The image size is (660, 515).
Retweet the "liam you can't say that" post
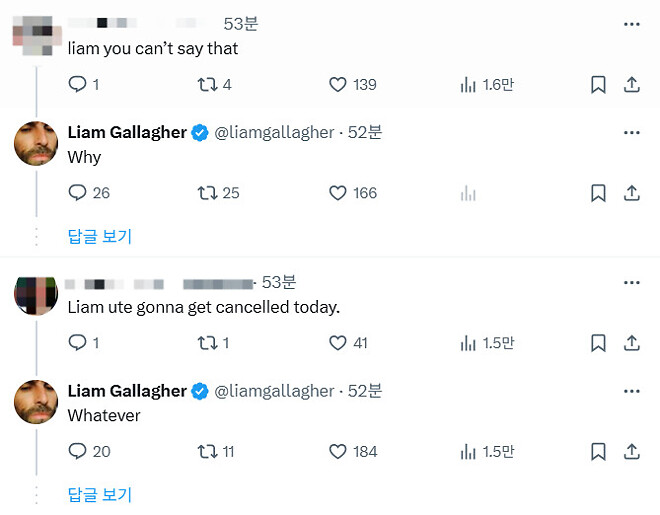[x=208, y=85]
